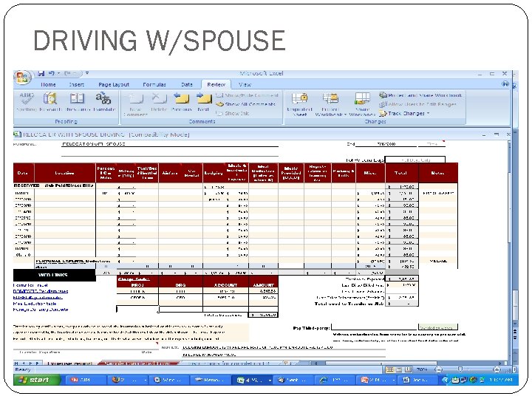This screenshot has height=399, width=532.
Task: Open the Office Button menu
Action: [22, 78]
